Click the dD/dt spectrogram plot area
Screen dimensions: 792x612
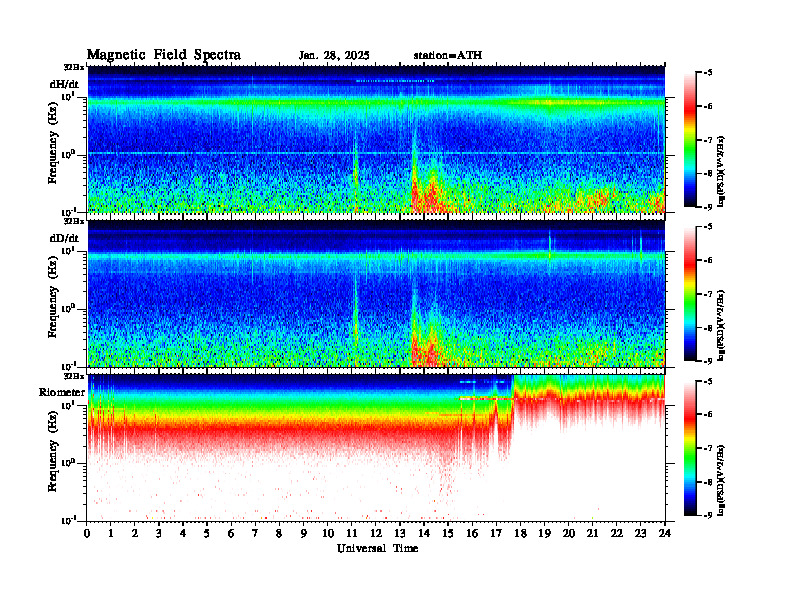click(376, 293)
